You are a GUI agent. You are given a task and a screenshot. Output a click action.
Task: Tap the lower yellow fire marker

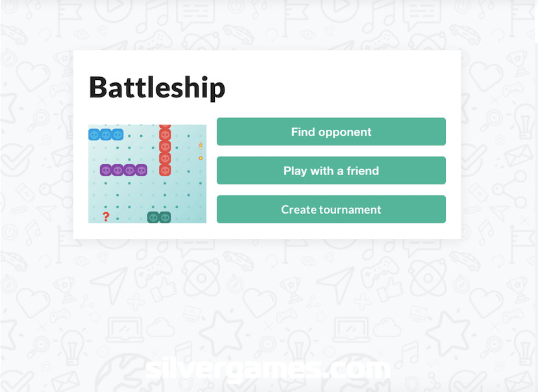201,158
